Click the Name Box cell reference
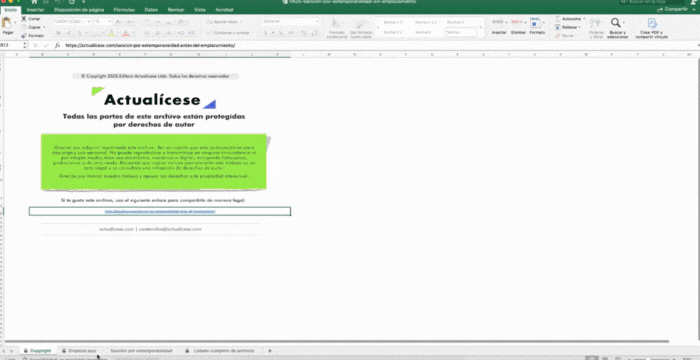Image resolution: width=700 pixels, height=360 pixels. tap(11, 46)
